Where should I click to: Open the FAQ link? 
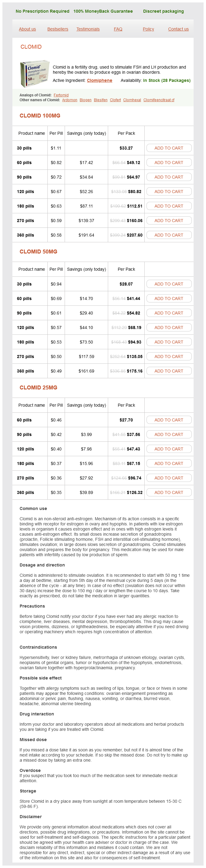click(x=118, y=29)
